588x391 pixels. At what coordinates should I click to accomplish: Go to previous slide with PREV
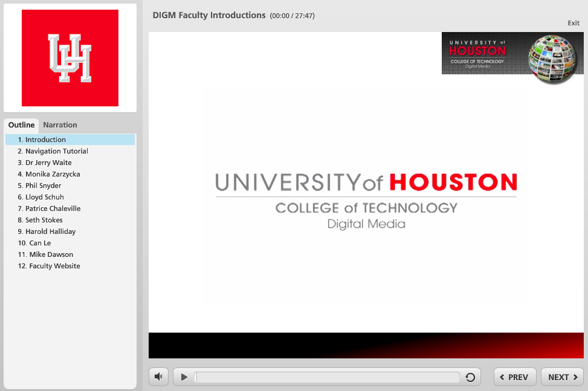[x=515, y=377]
